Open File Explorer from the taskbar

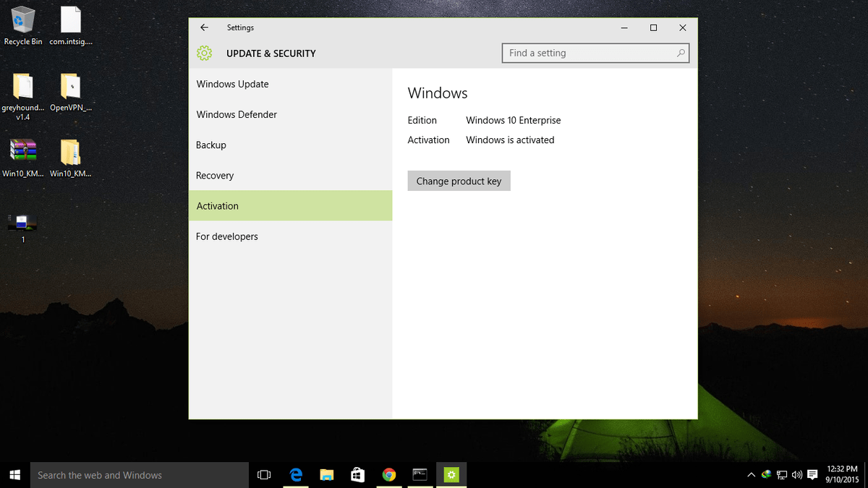pos(326,475)
